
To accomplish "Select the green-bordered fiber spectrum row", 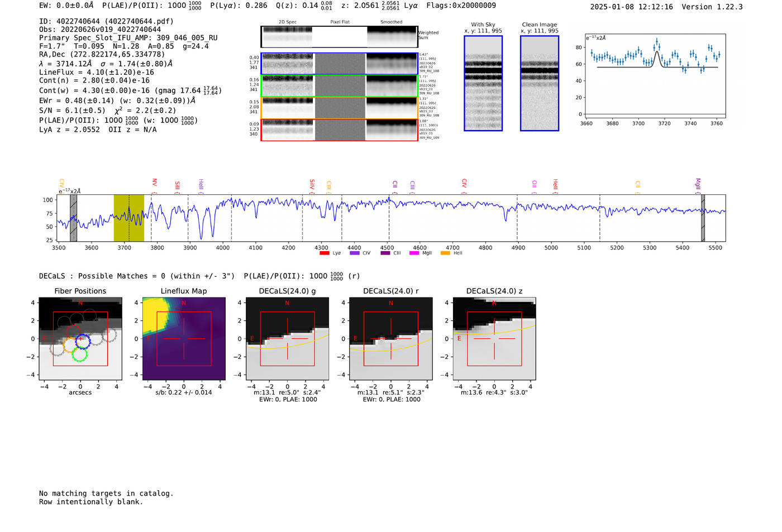I will [x=339, y=86].
